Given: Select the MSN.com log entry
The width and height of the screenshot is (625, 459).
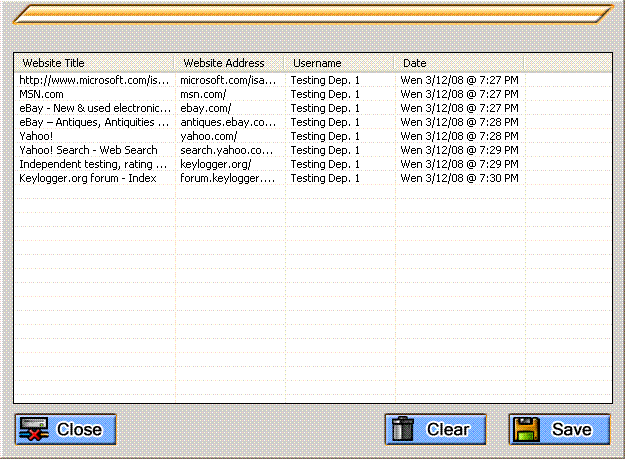Looking at the screenshot, I should (41, 94).
